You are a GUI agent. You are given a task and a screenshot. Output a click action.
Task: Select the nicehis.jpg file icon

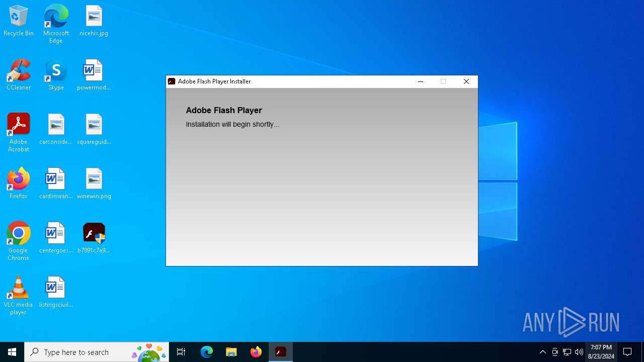(x=94, y=21)
